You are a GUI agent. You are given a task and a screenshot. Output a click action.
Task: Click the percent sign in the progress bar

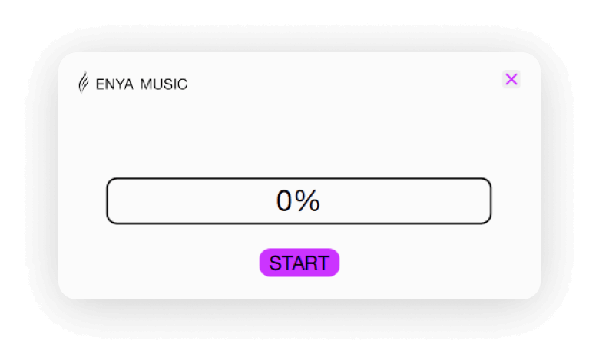(x=307, y=200)
